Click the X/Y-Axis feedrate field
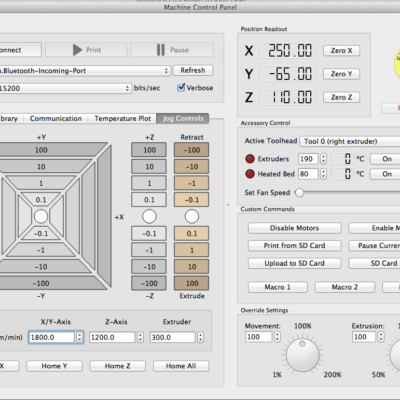400x400 pixels. coord(52,337)
